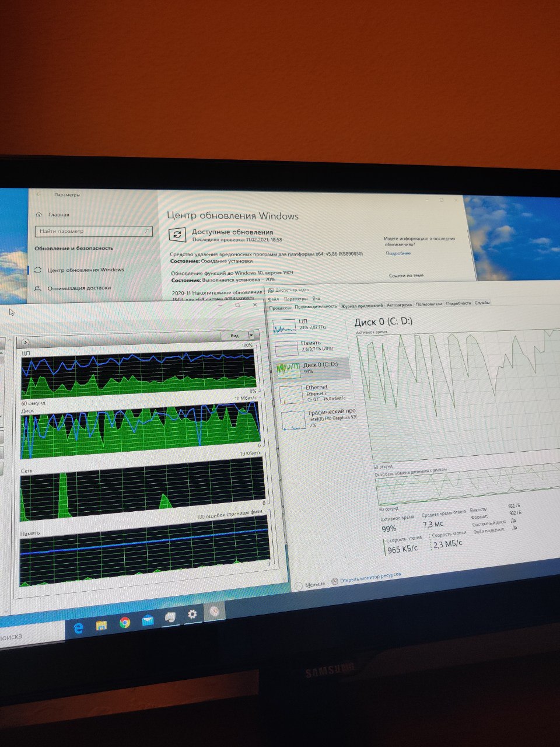560x747 pixels.
Task: Click the Подробнее link in Settings
Action: [x=398, y=254]
